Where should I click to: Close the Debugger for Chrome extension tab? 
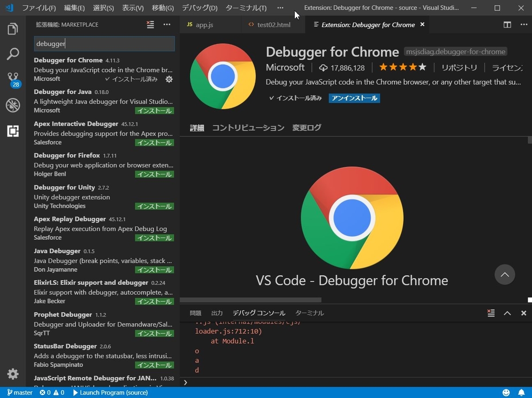422,24
